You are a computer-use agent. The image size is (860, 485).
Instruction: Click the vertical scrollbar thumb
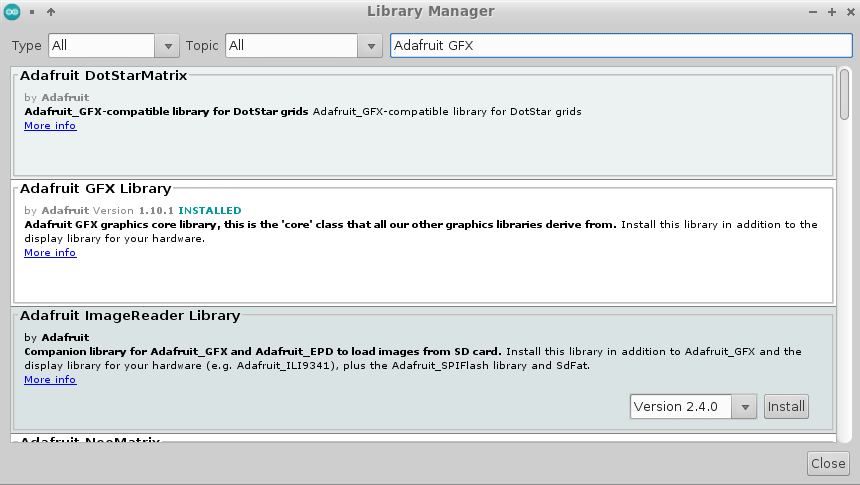pyautogui.click(x=845, y=94)
